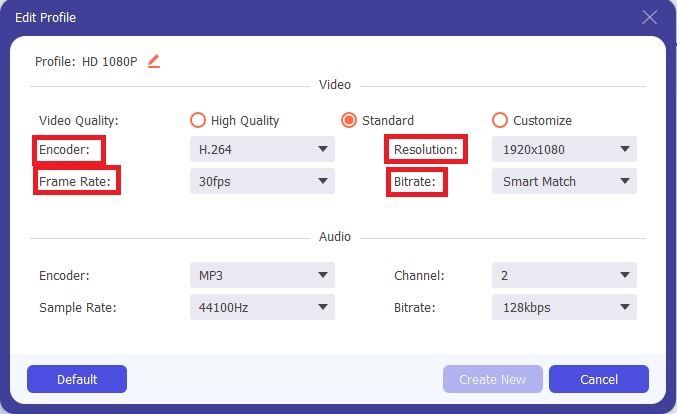The image size is (677, 414).
Task: Select the High Quality radio button
Action: coord(198,120)
